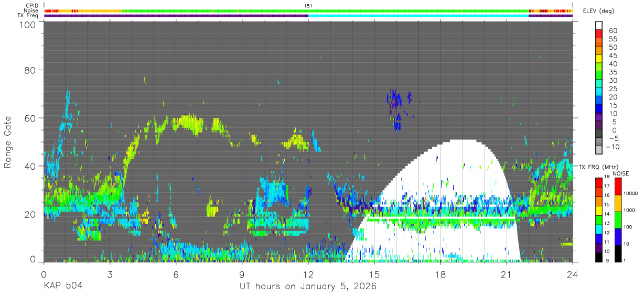Screen dimensions: 644x297
Task: Pick the yellow segment of ELEV color bar
Action: (599, 60)
